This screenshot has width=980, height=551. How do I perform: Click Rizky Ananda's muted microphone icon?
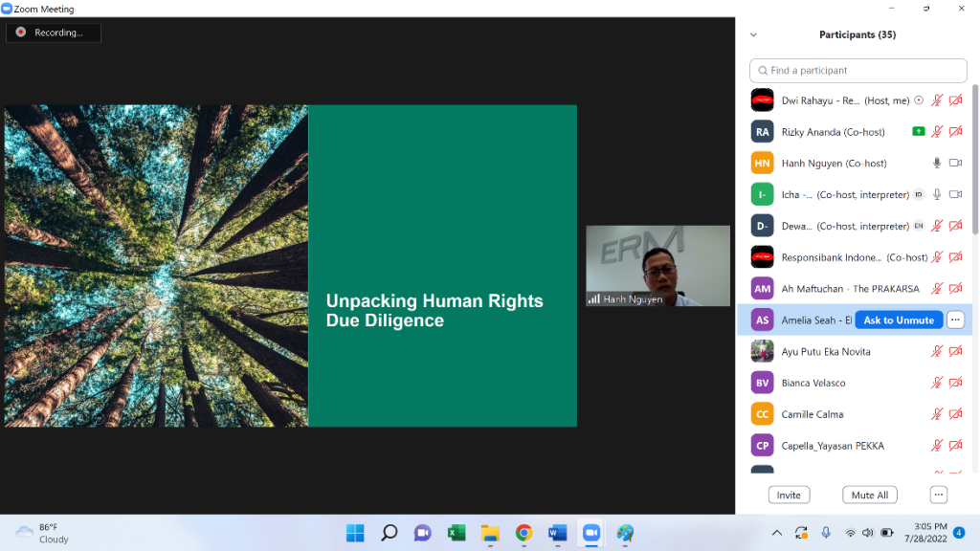point(936,131)
